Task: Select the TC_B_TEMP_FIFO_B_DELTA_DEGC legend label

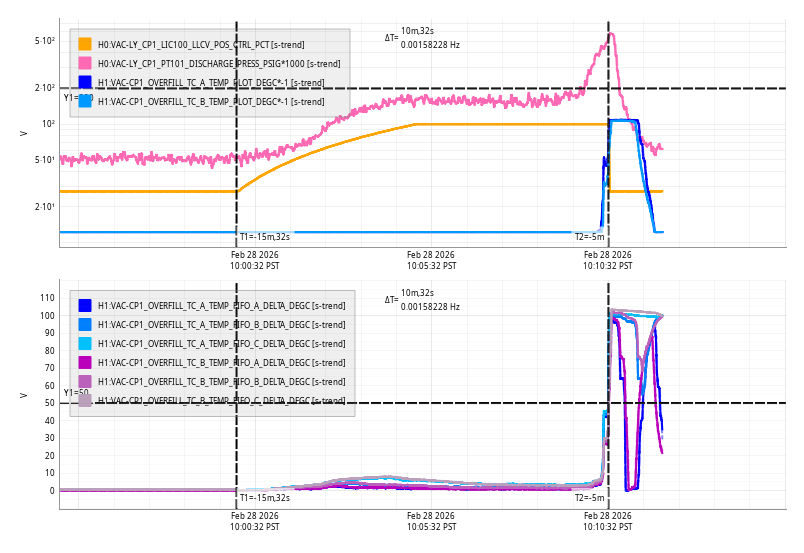Action: 221,382
